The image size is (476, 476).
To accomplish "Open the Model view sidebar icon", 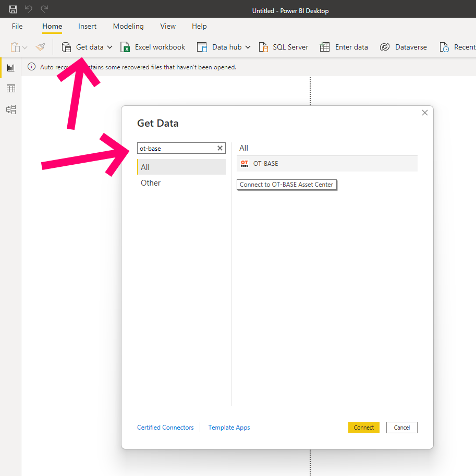I will click(10, 109).
